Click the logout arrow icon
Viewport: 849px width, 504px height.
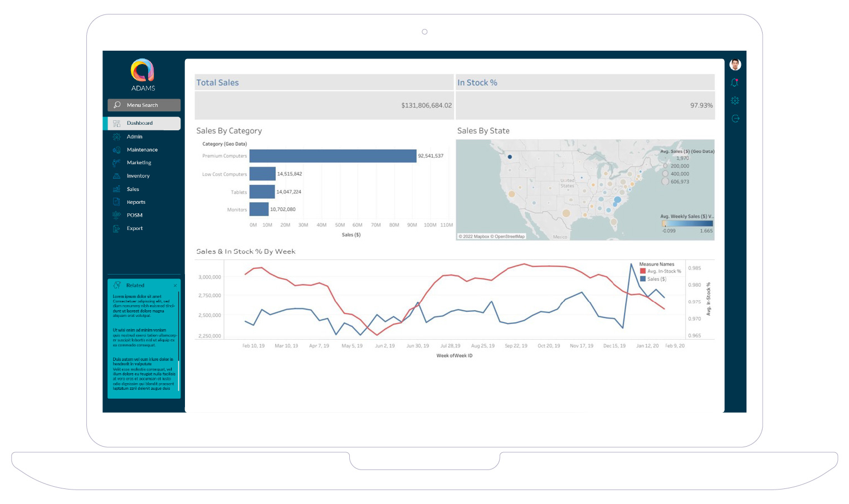pyautogui.click(x=735, y=119)
